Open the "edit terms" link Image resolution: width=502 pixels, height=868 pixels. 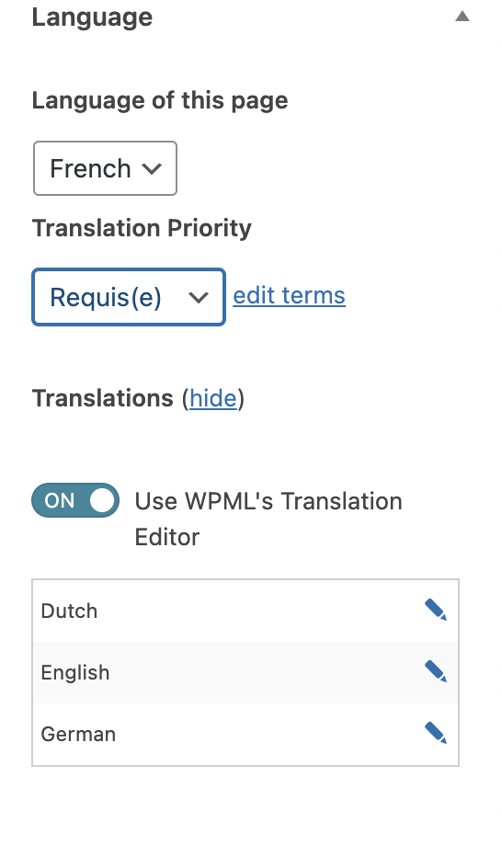pyautogui.click(x=289, y=295)
